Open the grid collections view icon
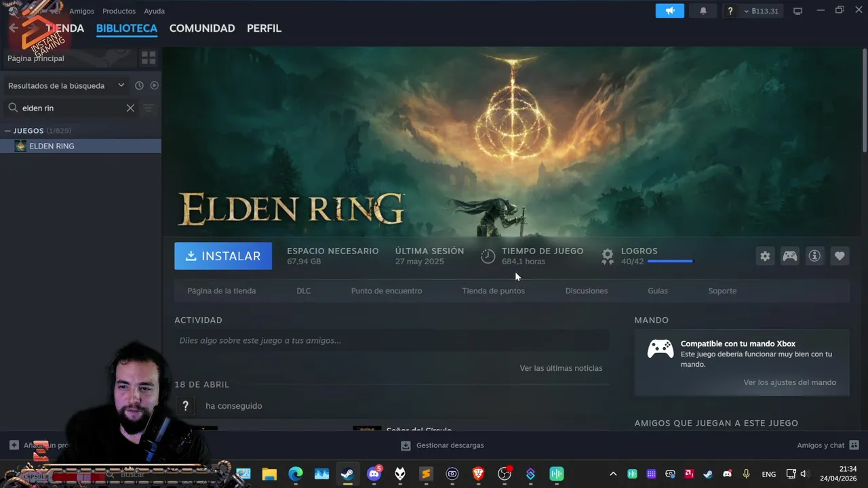 pyautogui.click(x=149, y=58)
